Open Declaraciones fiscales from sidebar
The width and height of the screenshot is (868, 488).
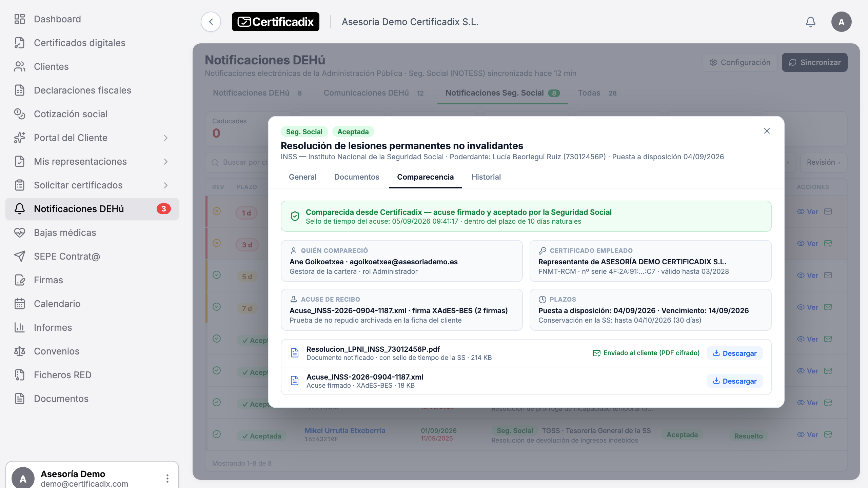click(x=92, y=90)
